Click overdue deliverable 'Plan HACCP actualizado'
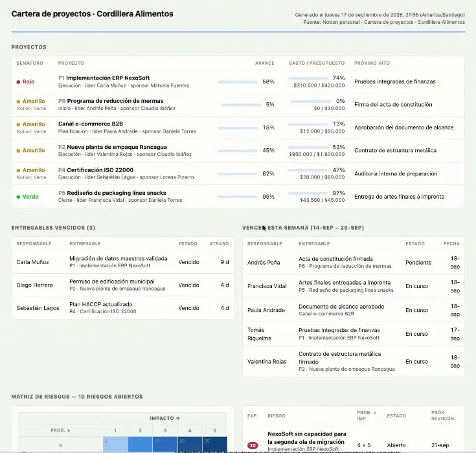The width and height of the screenshot is (476, 453). point(101,304)
